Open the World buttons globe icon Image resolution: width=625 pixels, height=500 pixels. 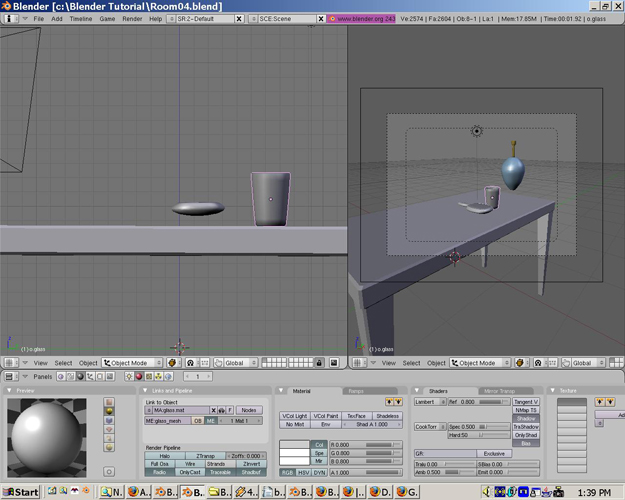169,376
